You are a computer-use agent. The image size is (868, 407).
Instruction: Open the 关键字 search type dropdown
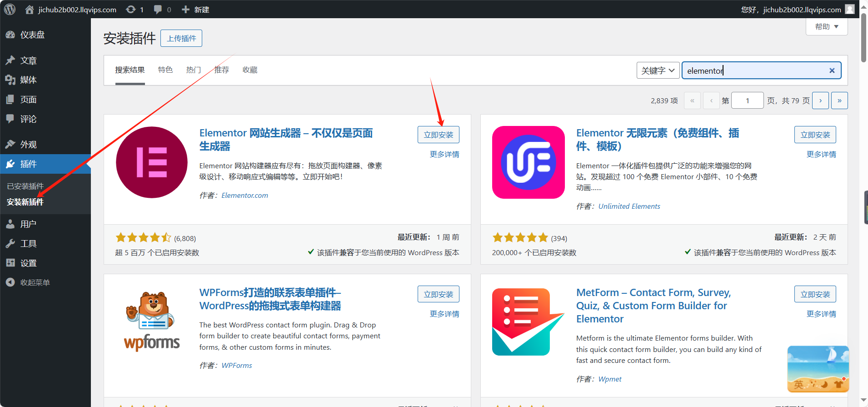[x=658, y=70]
